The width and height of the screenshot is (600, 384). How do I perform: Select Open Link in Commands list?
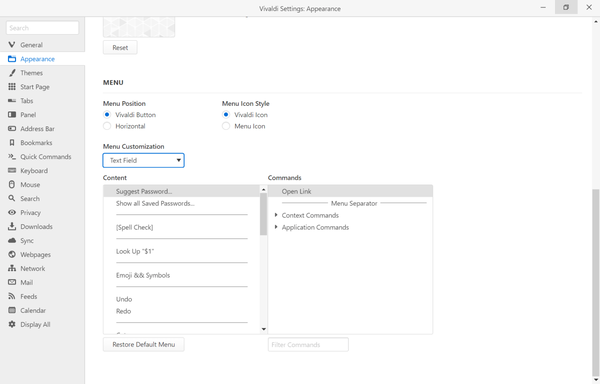350,191
